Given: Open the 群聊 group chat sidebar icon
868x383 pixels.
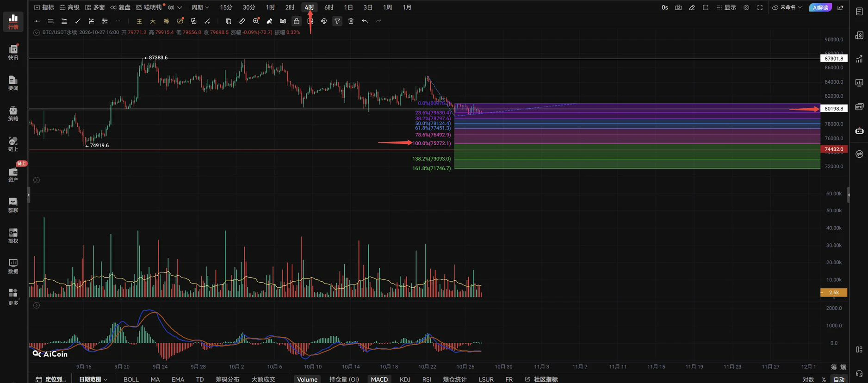Looking at the screenshot, I should [x=13, y=205].
